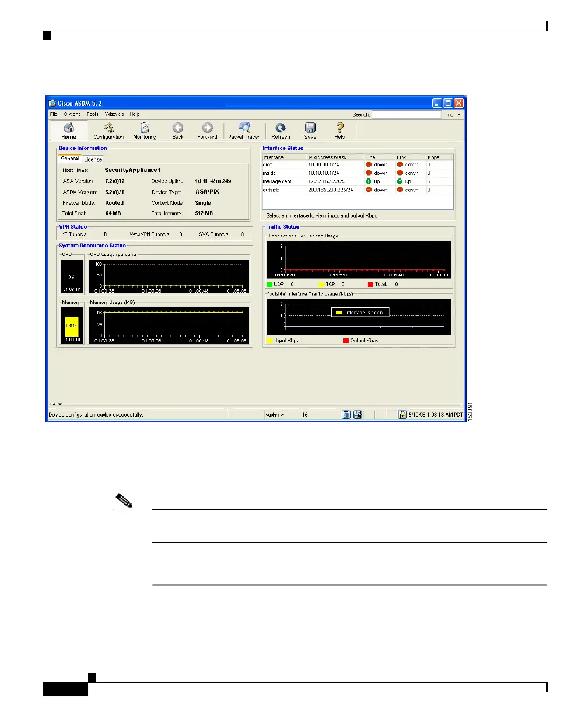Select the management interface row
588x714 pixels.
coord(358,181)
